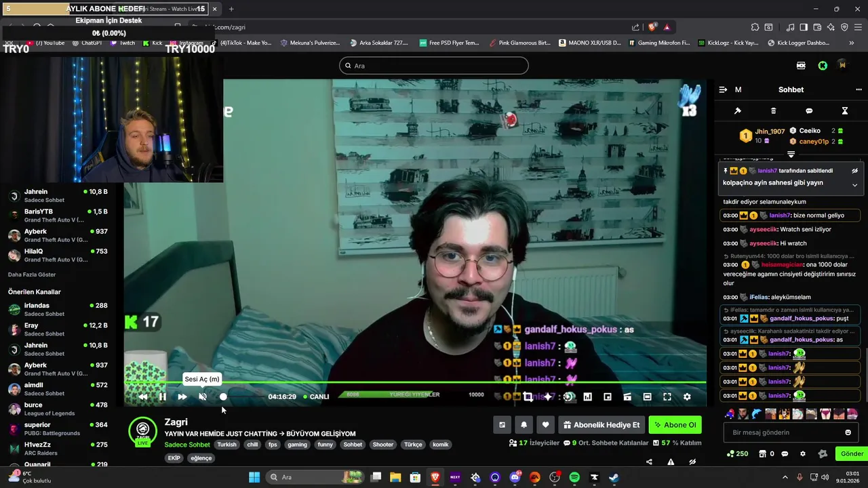The height and width of the screenshot is (488, 868).
Task: Toggle channel notifications bell
Action: coord(524,425)
